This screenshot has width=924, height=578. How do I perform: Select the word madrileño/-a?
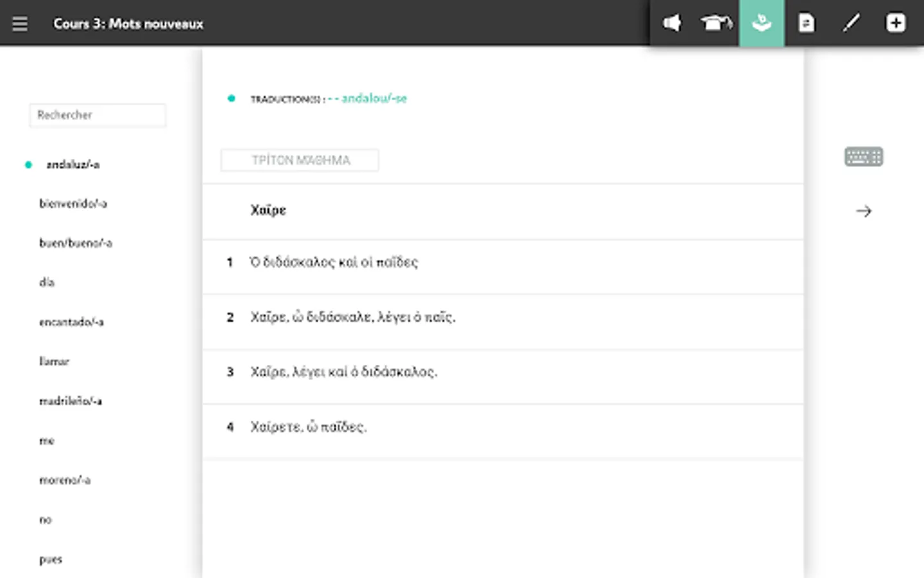(71, 401)
